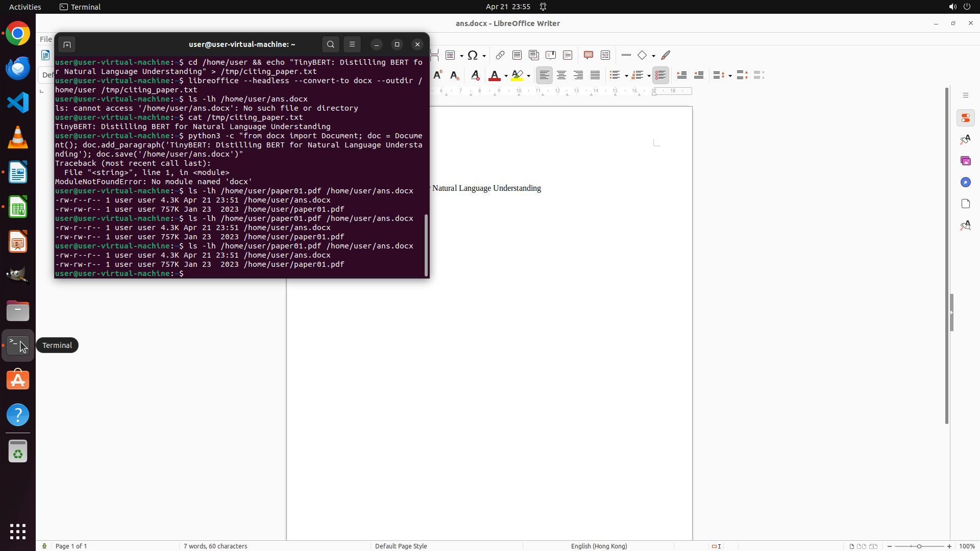Open the Sidebar Properties deck

[965, 118]
